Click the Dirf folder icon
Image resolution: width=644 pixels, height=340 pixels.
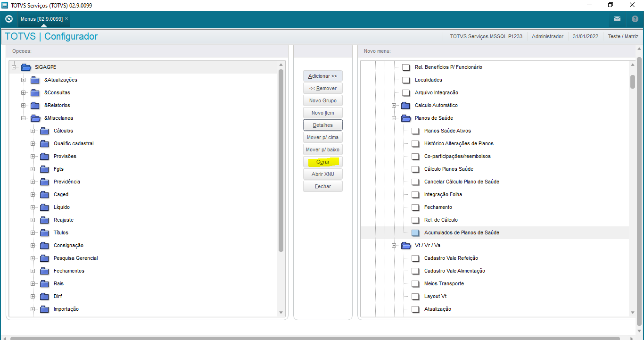[x=45, y=296]
